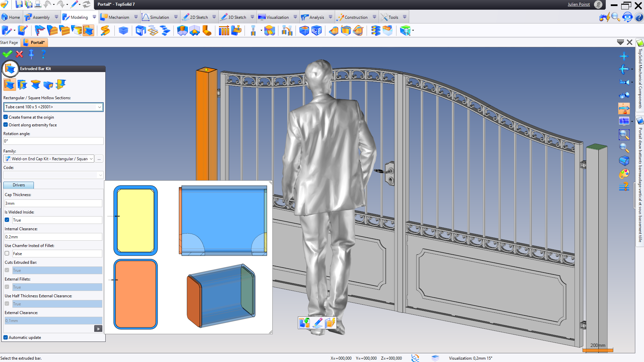
Task: Open the Visualization ribbon tab
Action: coord(277,17)
